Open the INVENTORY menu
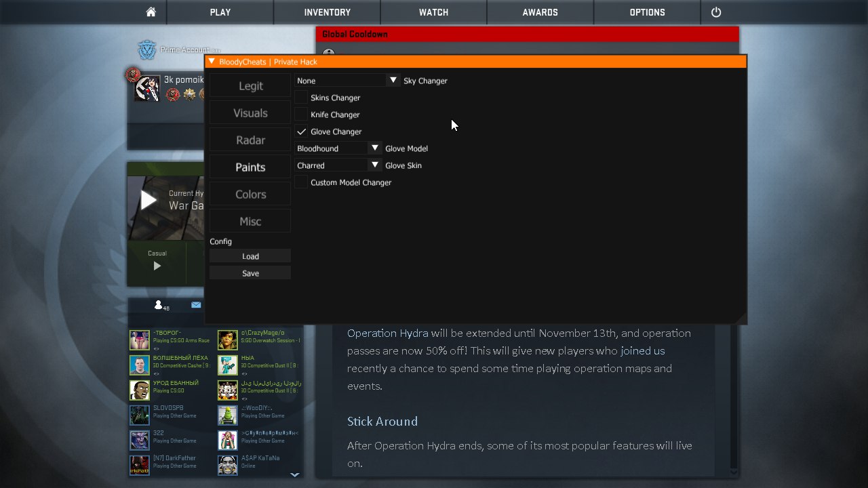Viewport: 868px width, 488px height. [x=327, y=12]
